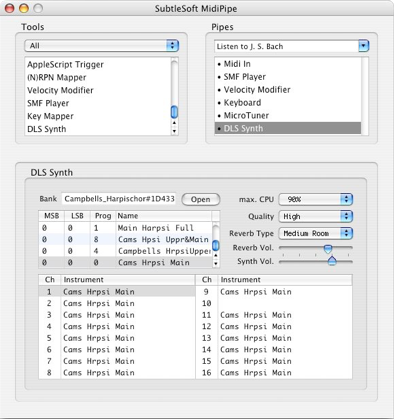Select program "Campbells HrpsiUpper"
Image resolution: width=394 pixels, height=419 pixels.
[x=125, y=251]
